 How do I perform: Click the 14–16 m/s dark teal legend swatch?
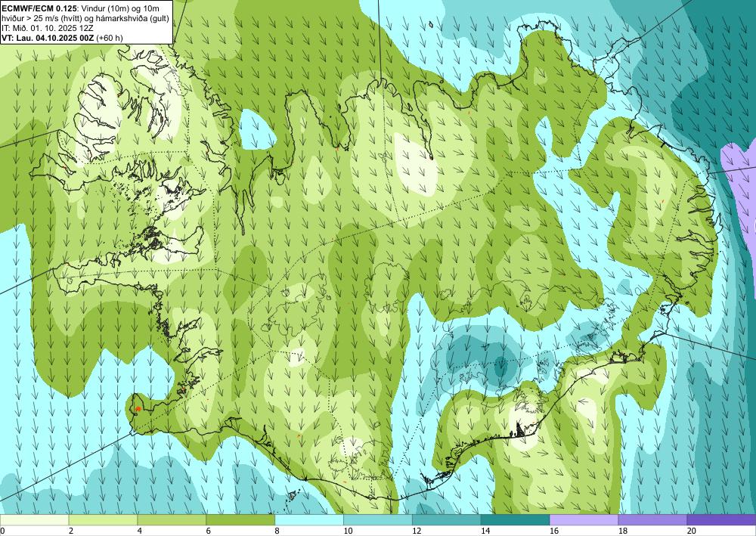click(x=516, y=520)
